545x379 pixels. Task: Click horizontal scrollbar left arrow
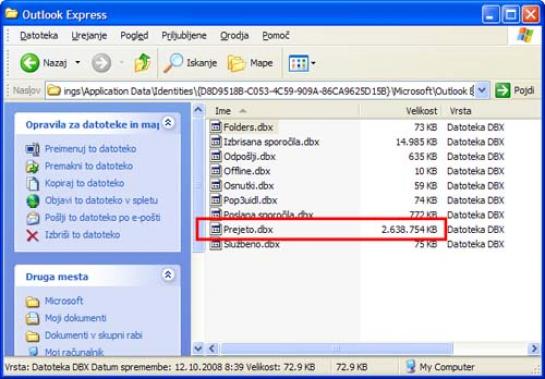point(213,348)
